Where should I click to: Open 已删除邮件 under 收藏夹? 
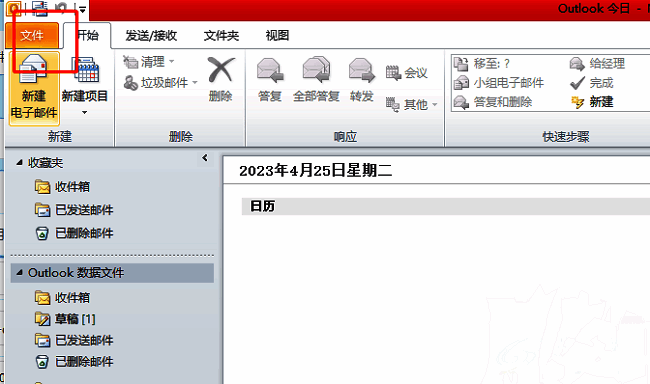click(x=74, y=233)
